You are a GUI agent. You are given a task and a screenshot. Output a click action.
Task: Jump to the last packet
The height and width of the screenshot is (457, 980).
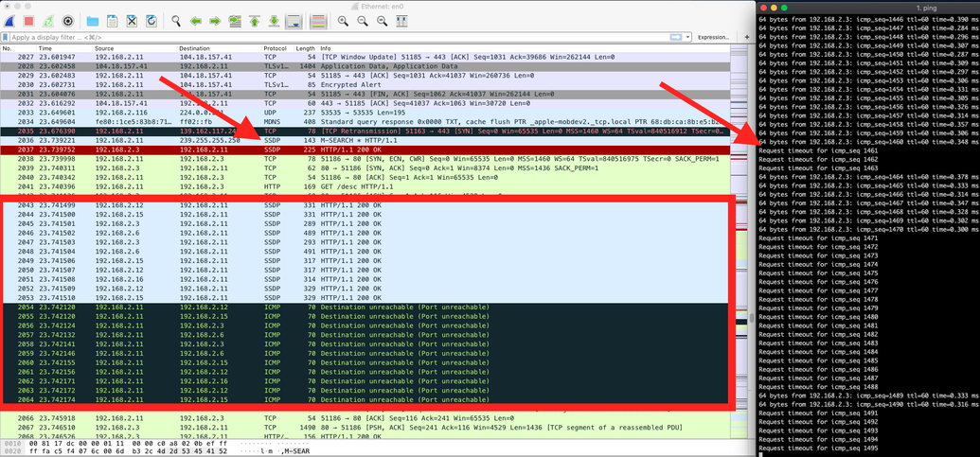(x=273, y=21)
